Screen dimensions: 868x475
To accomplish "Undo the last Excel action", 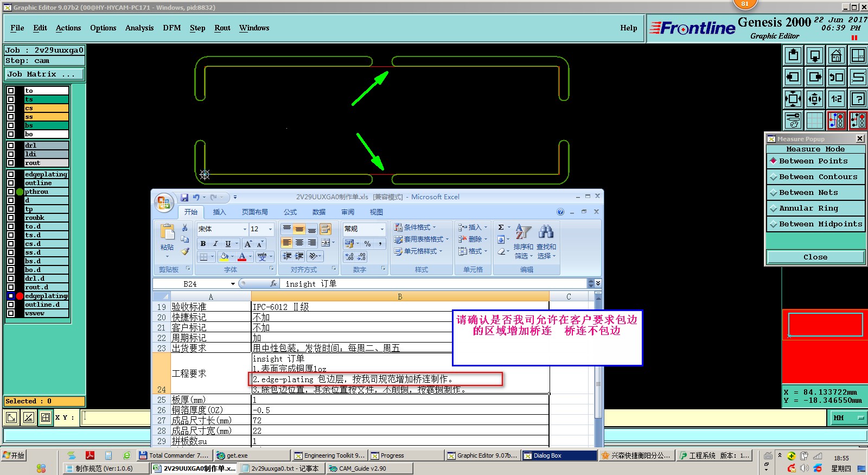I will (196, 198).
